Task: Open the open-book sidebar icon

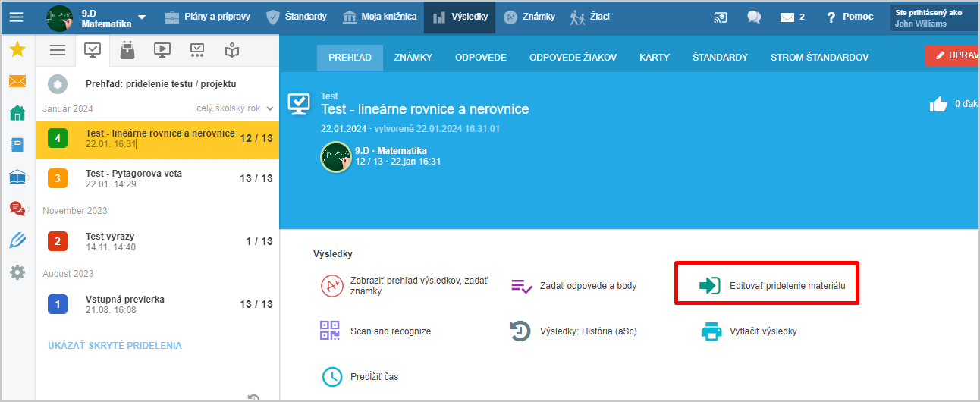Action: tap(17, 177)
